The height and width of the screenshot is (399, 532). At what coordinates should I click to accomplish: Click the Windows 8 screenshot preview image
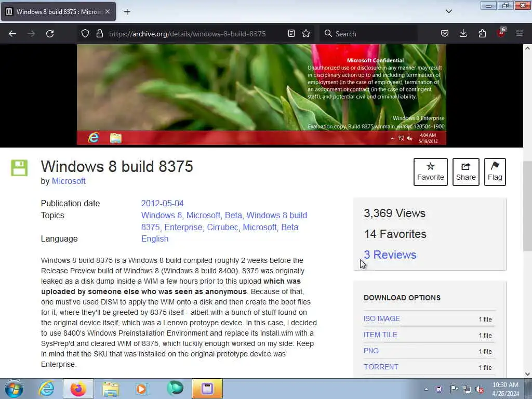[x=261, y=95]
